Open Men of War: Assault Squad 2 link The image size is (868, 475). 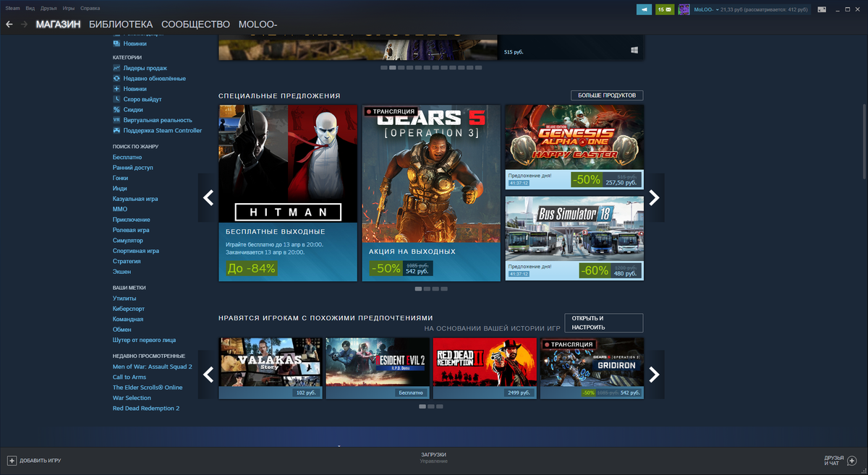153,367
